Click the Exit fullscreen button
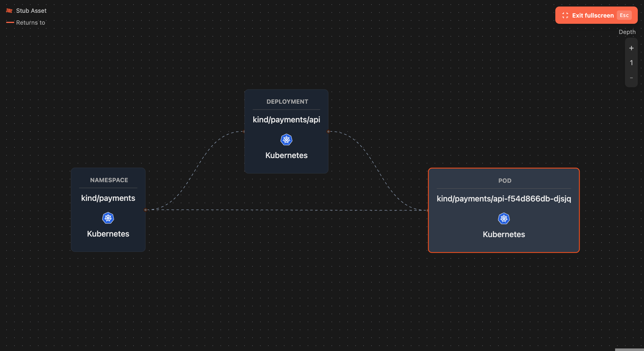 click(x=596, y=15)
